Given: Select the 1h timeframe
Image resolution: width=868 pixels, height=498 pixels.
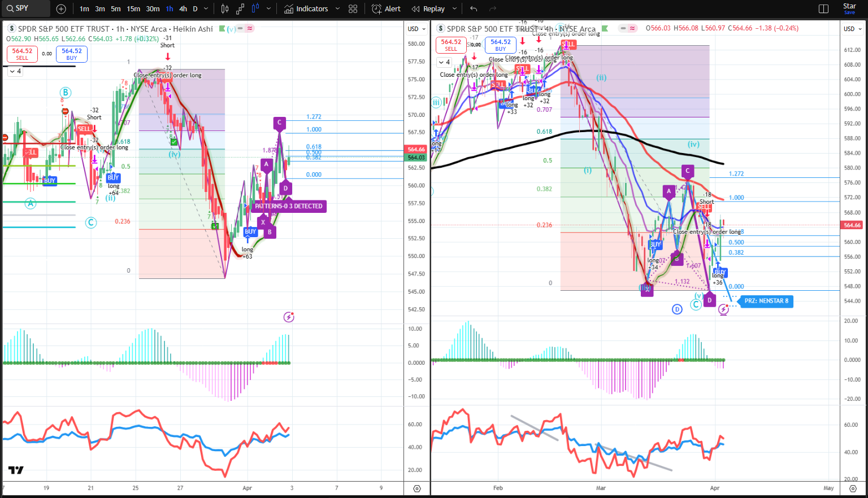Looking at the screenshot, I should [170, 9].
